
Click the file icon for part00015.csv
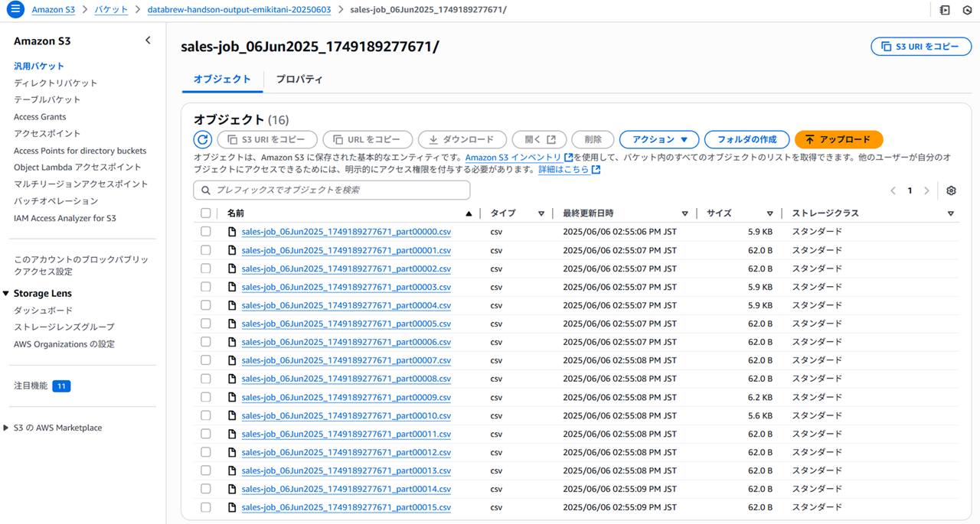click(232, 507)
